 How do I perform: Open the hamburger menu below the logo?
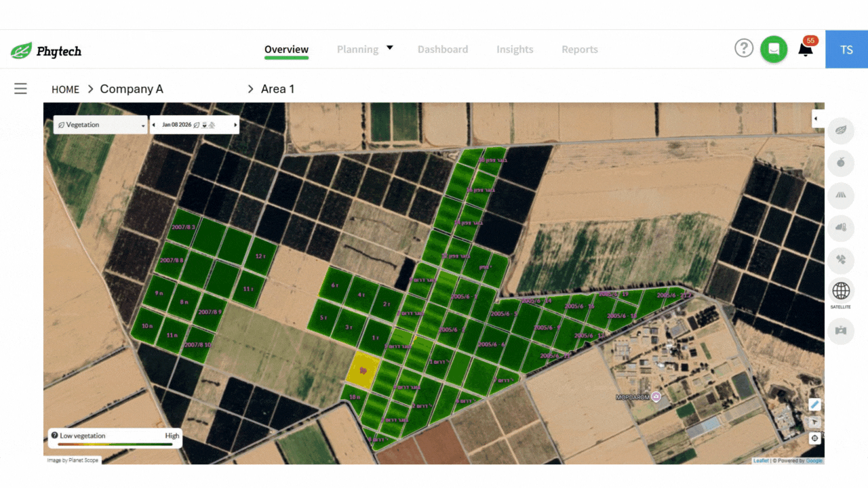(x=20, y=88)
